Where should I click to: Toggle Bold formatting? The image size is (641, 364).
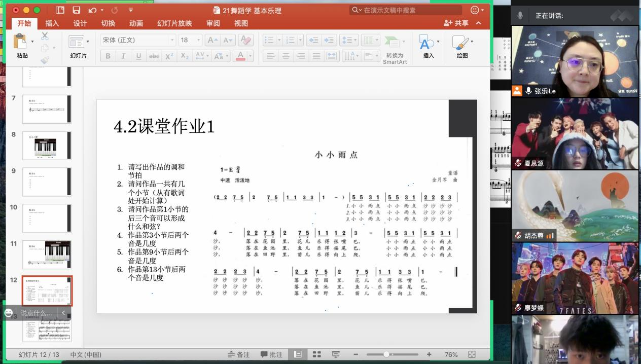(x=108, y=56)
